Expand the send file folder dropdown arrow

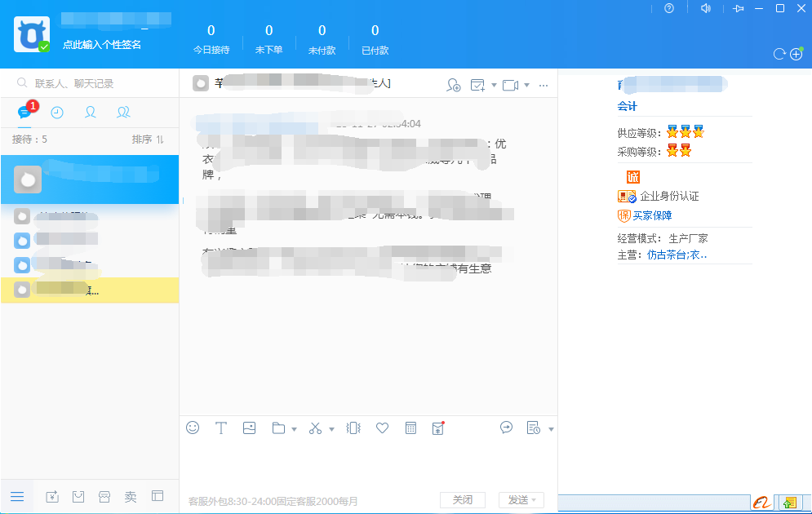pyautogui.click(x=294, y=429)
